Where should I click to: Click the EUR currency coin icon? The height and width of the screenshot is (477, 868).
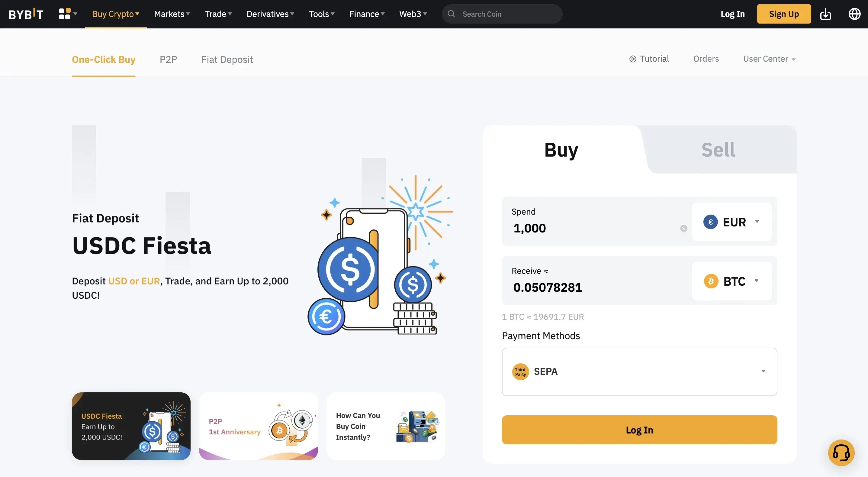(710, 222)
